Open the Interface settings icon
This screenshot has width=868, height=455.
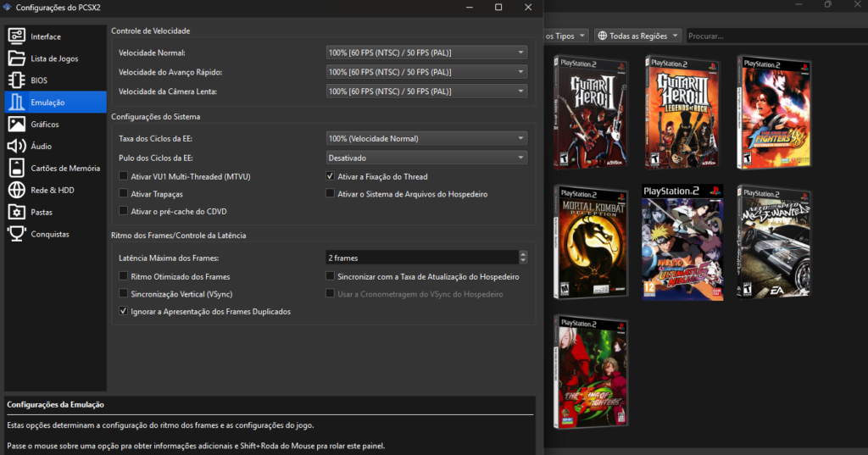pyautogui.click(x=17, y=36)
